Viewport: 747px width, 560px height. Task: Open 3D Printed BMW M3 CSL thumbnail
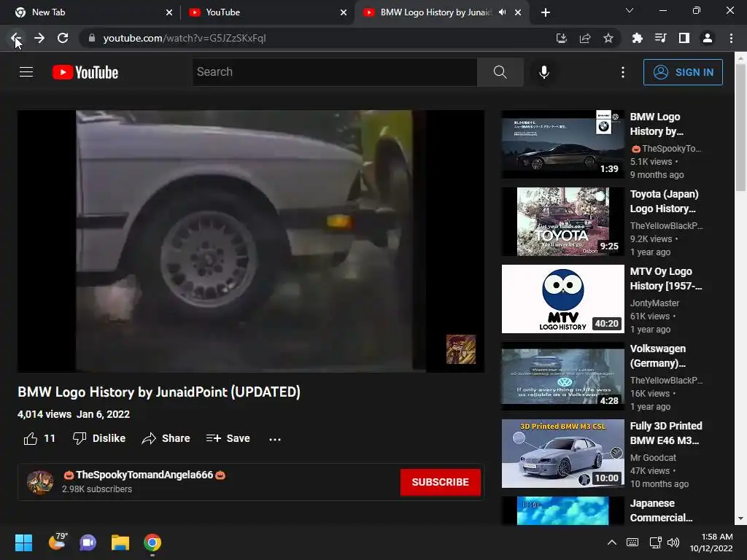(x=562, y=454)
